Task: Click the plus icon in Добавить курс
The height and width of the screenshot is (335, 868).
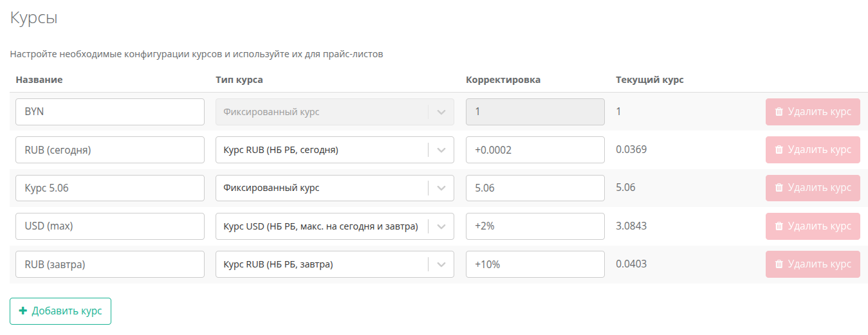Action: click(23, 311)
